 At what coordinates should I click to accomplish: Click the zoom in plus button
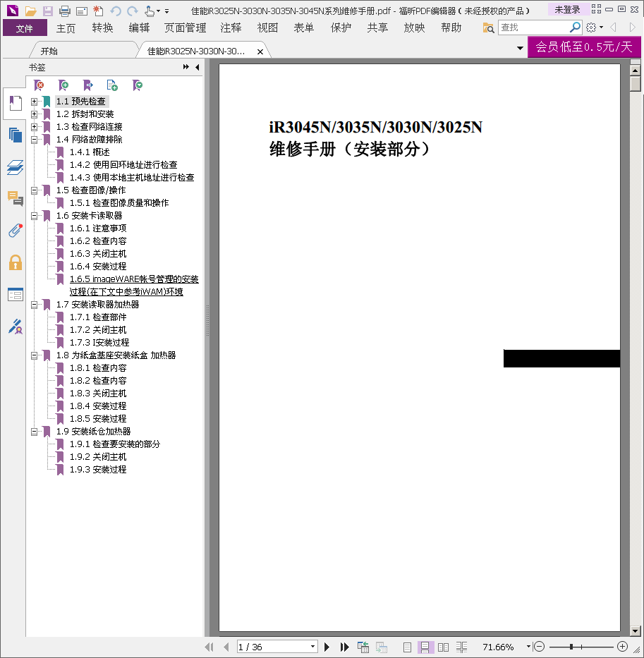point(622,647)
